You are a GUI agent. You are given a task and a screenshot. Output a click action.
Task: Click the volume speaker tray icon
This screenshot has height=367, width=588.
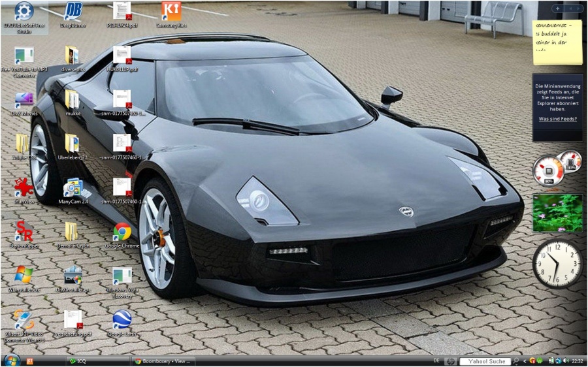click(x=565, y=361)
